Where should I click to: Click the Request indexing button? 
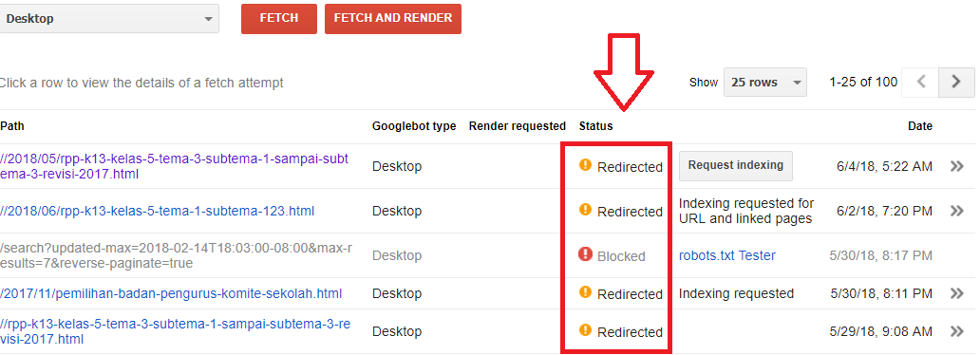736,165
